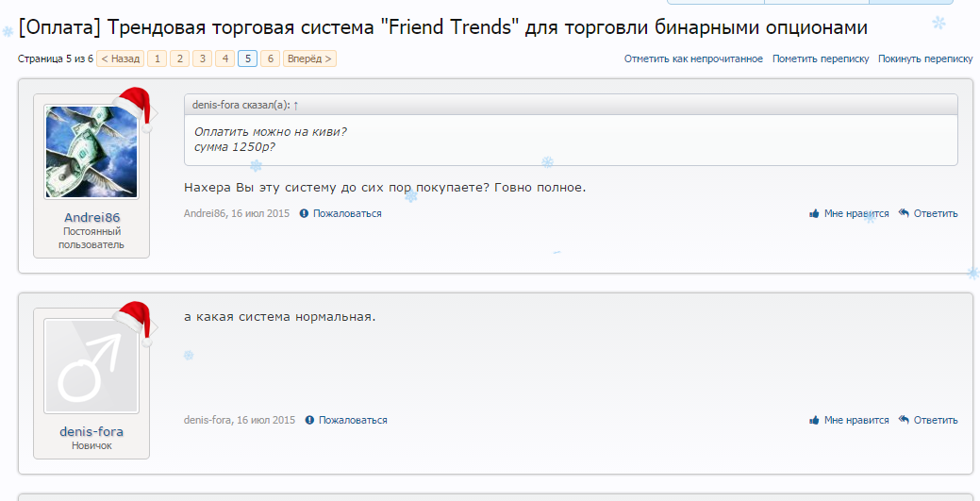This screenshot has height=501, width=980.
Task: Click exclamation icon in denis-fora's post
Action: 309,420
